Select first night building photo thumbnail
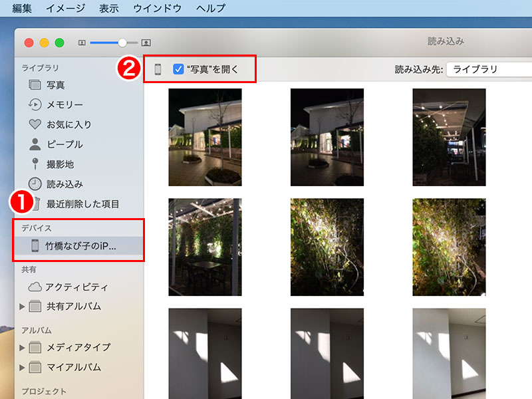Image resolution: width=532 pixels, height=399 pixels. tap(205, 137)
